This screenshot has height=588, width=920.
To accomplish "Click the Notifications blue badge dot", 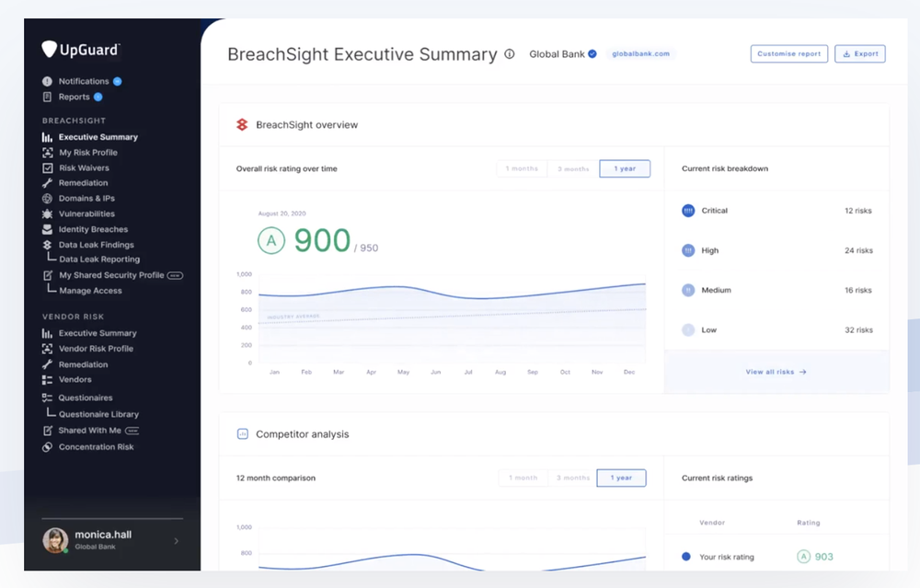I will pyautogui.click(x=118, y=82).
